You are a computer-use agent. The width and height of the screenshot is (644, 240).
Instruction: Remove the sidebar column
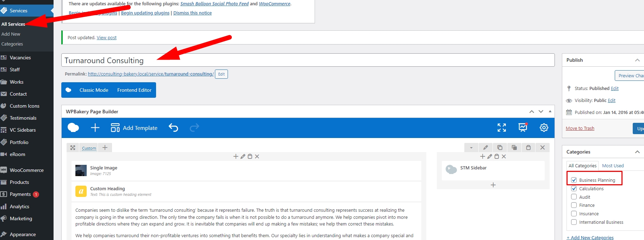(x=504, y=156)
